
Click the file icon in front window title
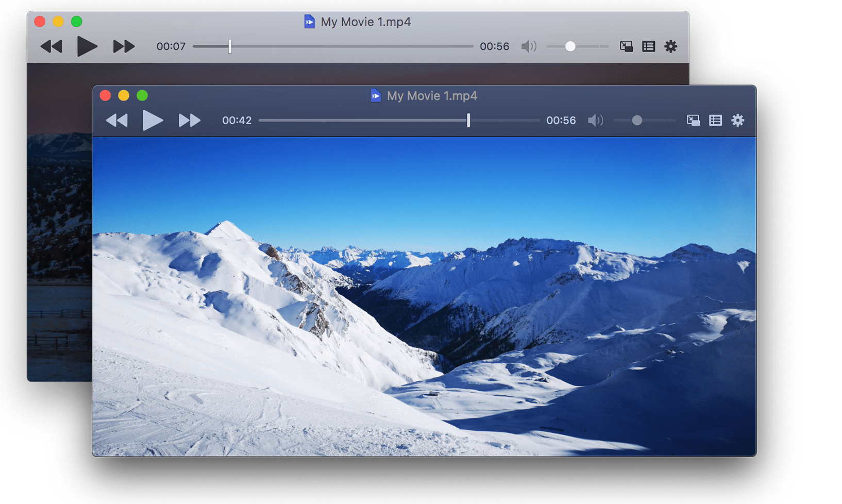click(x=376, y=95)
